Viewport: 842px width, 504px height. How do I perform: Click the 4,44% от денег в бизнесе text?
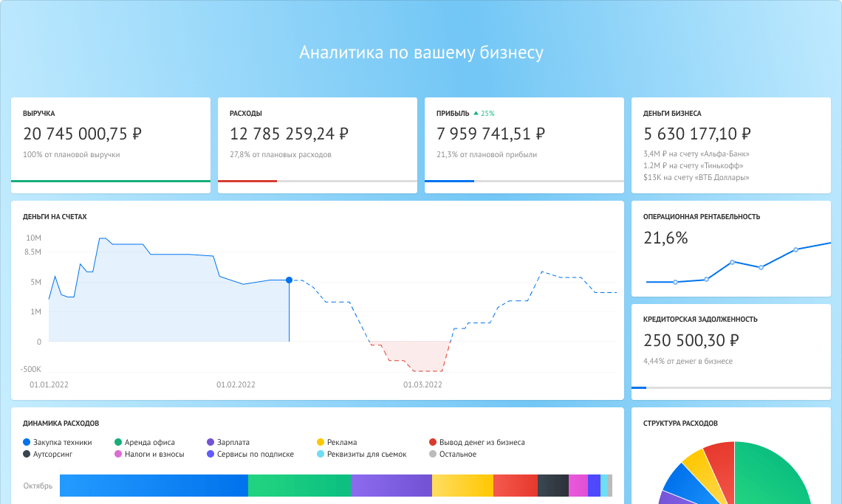[x=688, y=362]
